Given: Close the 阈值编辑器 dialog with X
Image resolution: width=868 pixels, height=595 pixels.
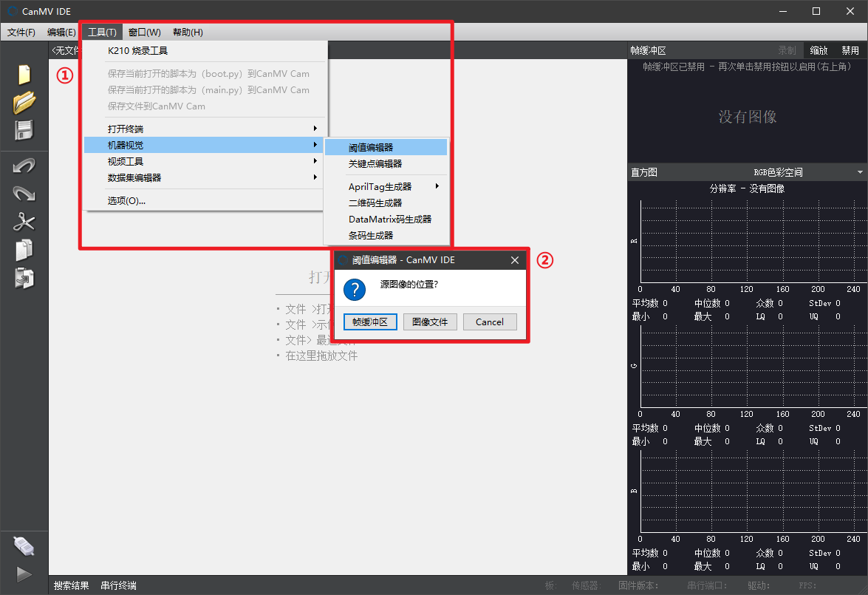Looking at the screenshot, I should coord(515,260).
